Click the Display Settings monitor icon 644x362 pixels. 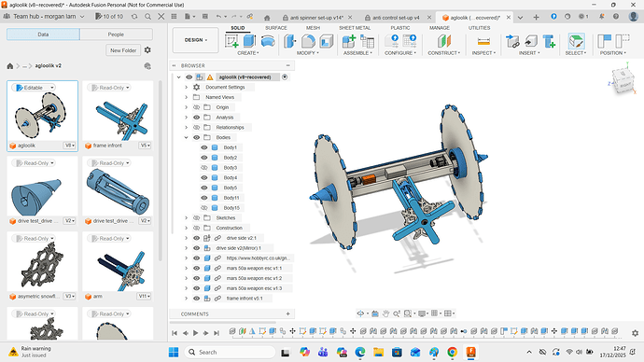point(421,313)
